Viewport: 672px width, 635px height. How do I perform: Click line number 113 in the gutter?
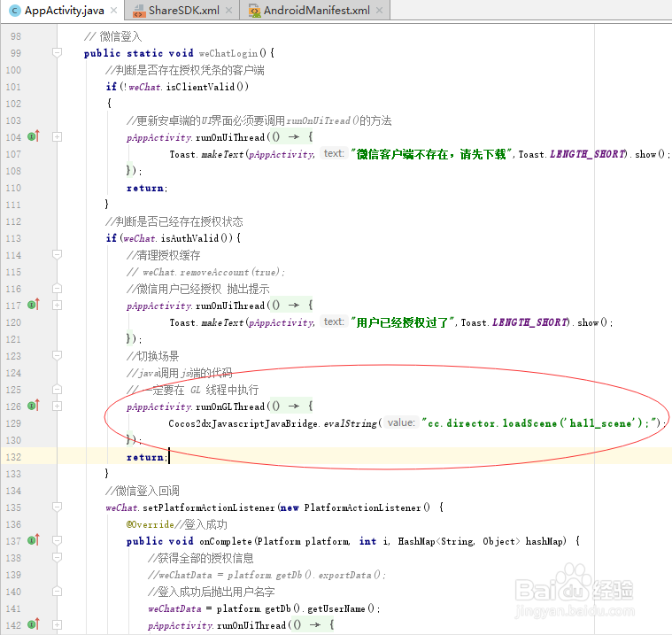pyautogui.click(x=13, y=238)
